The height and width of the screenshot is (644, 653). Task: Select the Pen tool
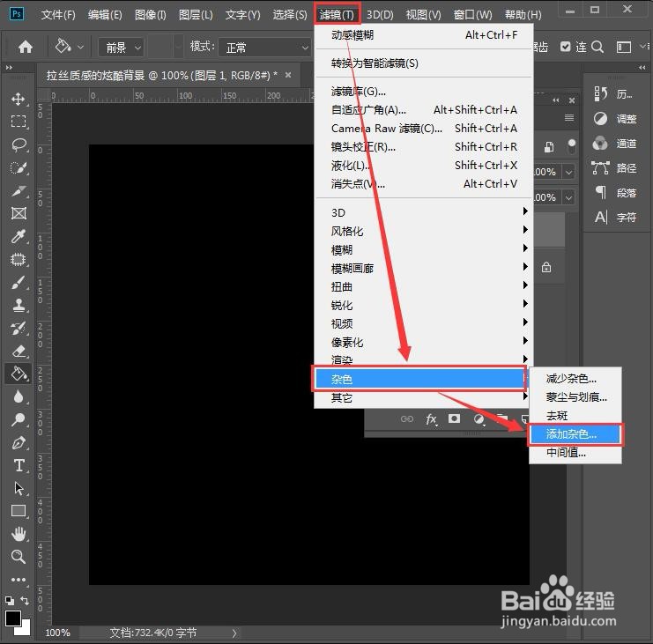pos(19,442)
